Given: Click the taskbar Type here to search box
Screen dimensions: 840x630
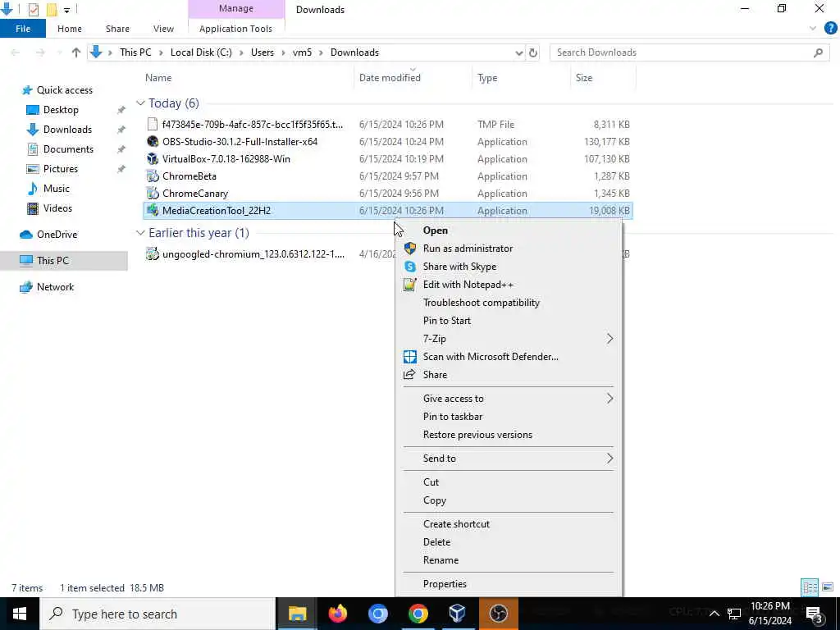Looking at the screenshot, I should pyautogui.click(x=157, y=614).
